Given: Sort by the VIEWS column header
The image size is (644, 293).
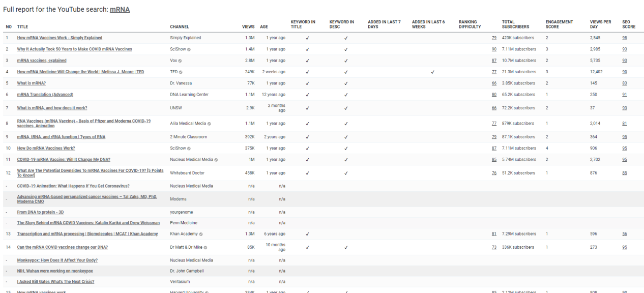Looking at the screenshot, I should click(x=248, y=26).
